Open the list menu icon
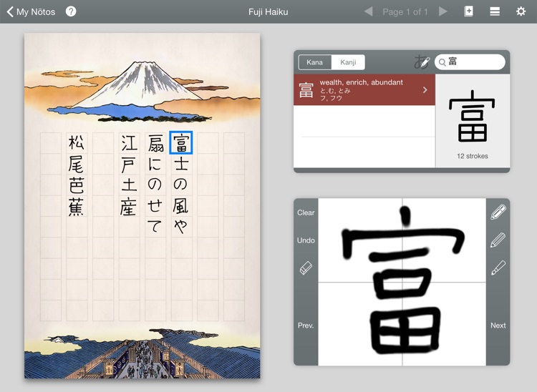This screenshot has width=537, height=392. 495,11
